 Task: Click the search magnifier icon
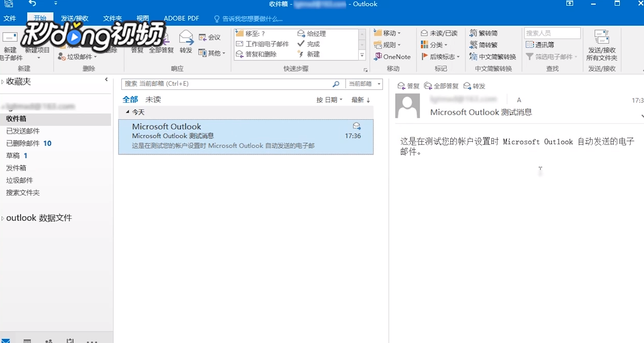click(x=336, y=84)
